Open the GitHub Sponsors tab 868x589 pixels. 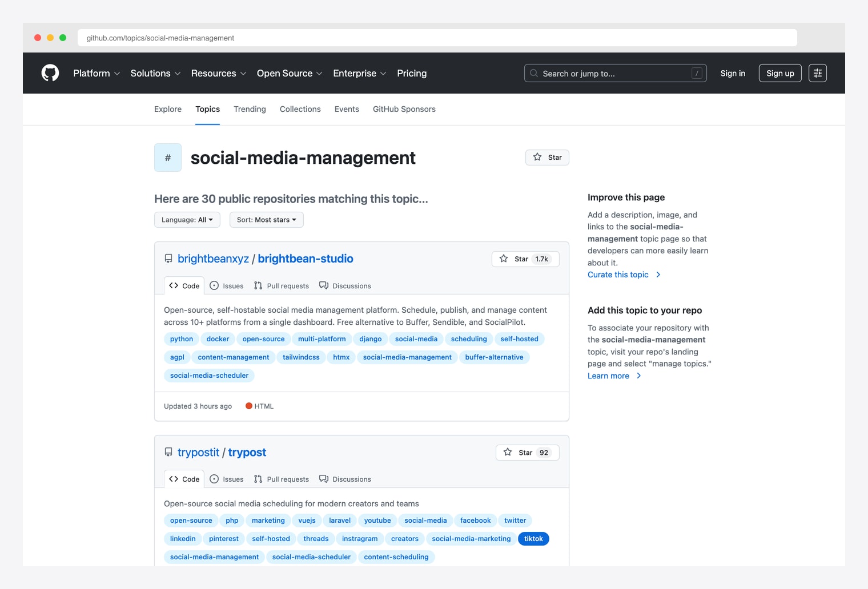[x=404, y=109]
